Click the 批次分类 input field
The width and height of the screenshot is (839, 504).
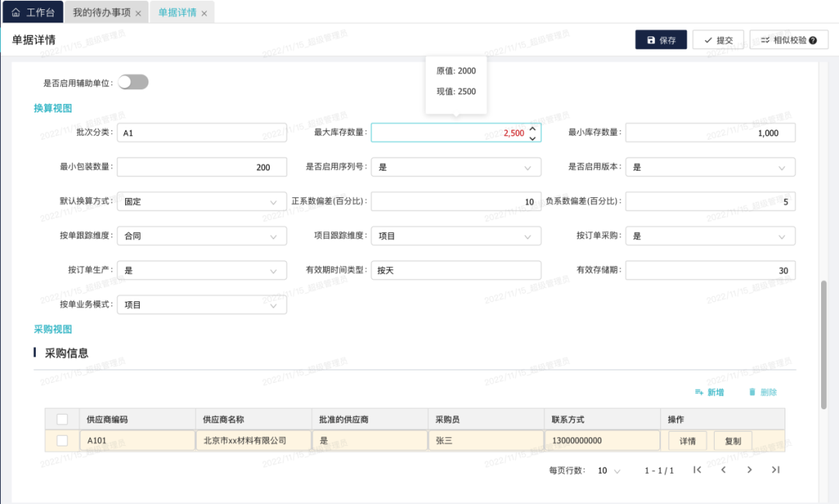coord(201,133)
